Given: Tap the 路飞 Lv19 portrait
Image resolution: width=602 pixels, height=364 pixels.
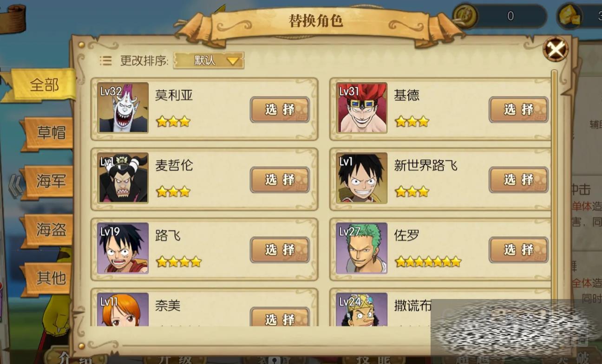Looking at the screenshot, I should pyautogui.click(x=123, y=248).
